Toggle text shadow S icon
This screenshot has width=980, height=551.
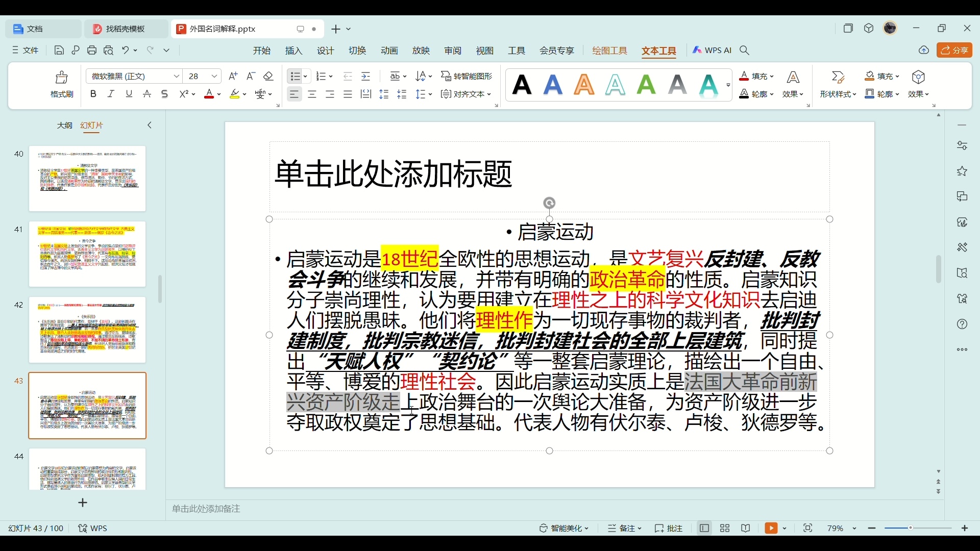pos(165,94)
